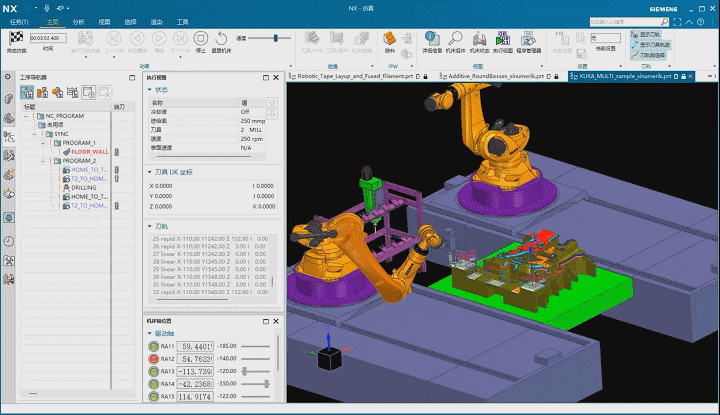Click the gear settings icon on resource bar
Viewport: 720px width, 415px height.
[x=8, y=77]
